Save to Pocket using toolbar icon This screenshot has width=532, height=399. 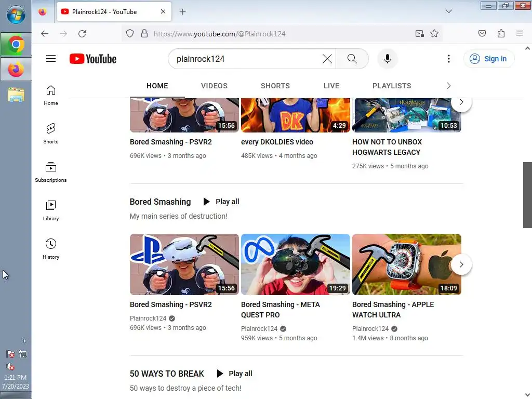[482, 33]
